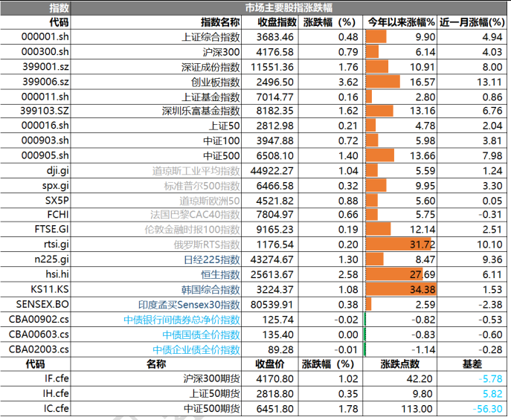Select the -5.78 basis value
The image size is (511, 420).
tap(490, 378)
